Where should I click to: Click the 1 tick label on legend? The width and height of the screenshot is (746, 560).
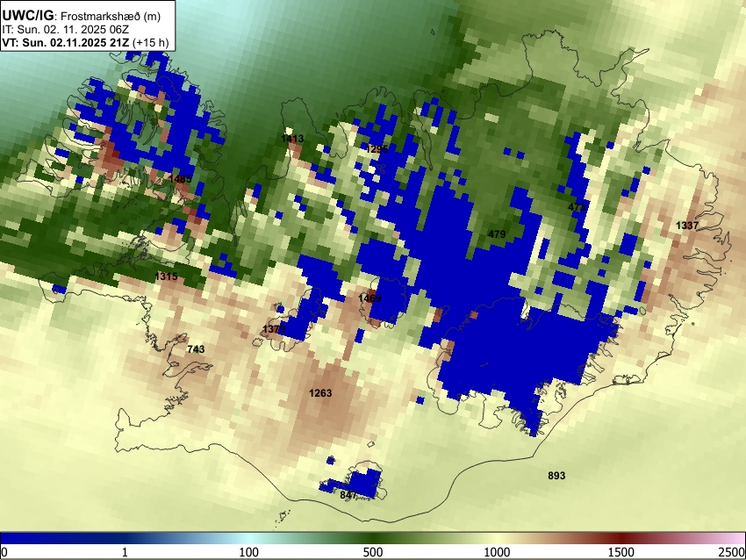click(x=125, y=552)
